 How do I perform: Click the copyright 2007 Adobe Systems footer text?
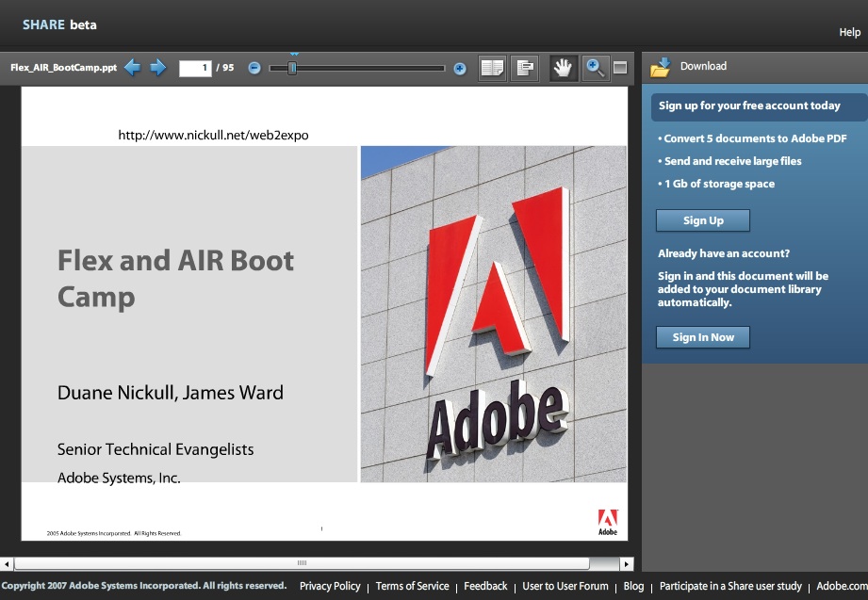144,586
